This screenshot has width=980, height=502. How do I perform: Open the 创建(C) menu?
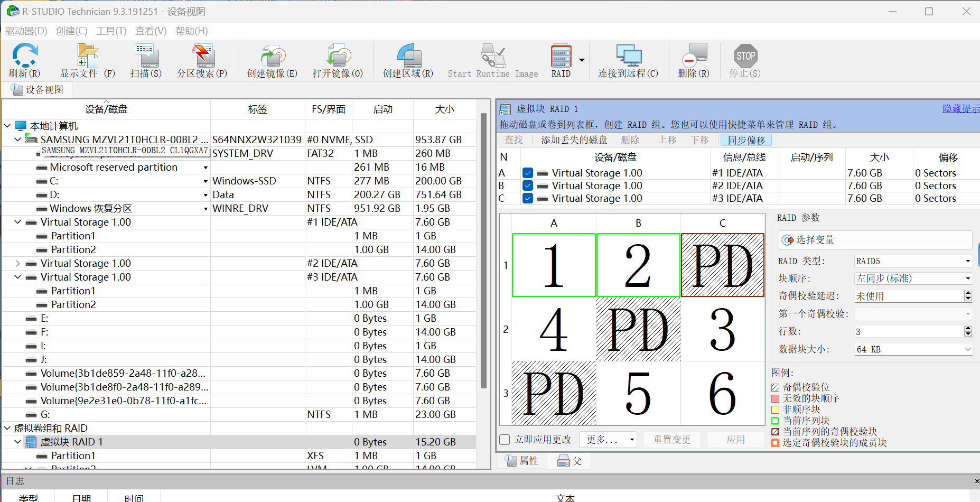pyautogui.click(x=72, y=31)
